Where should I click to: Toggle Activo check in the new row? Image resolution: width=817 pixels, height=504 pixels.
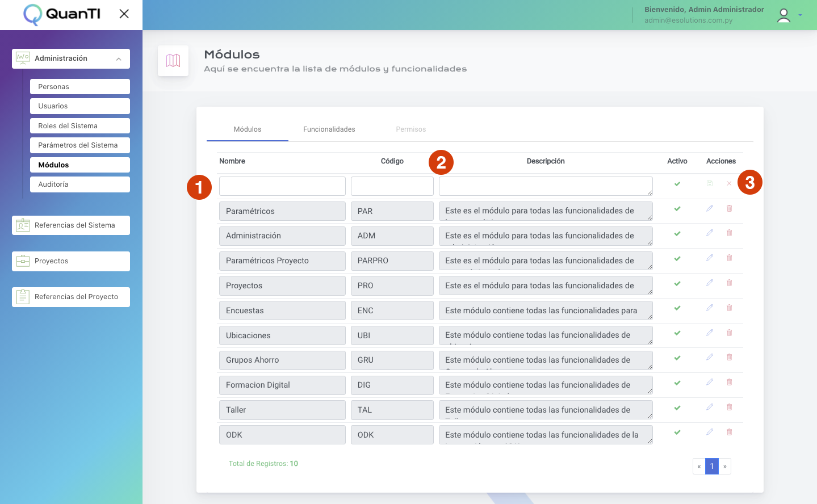coord(677,184)
